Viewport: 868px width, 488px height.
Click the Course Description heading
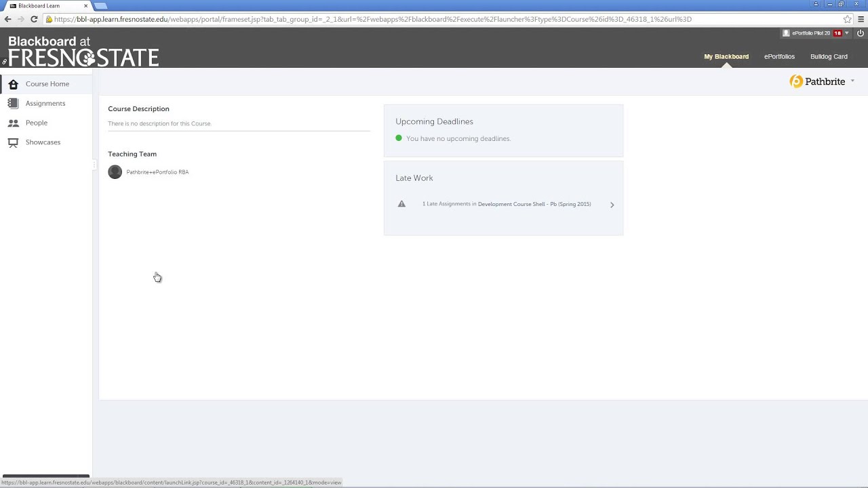138,108
